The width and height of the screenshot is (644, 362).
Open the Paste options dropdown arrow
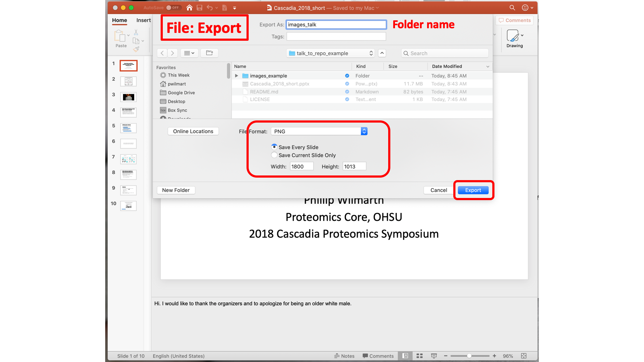[x=128, y=35]
